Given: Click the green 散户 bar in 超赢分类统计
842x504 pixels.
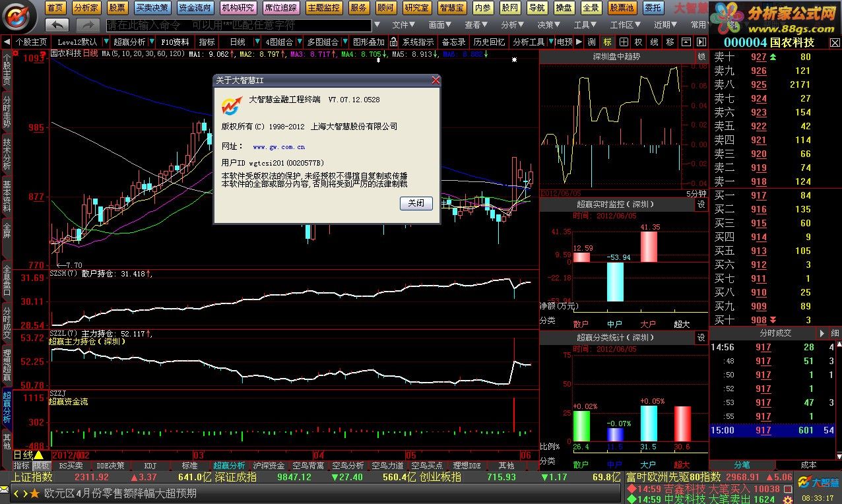Looking at the screenshot, I should 581,425.
